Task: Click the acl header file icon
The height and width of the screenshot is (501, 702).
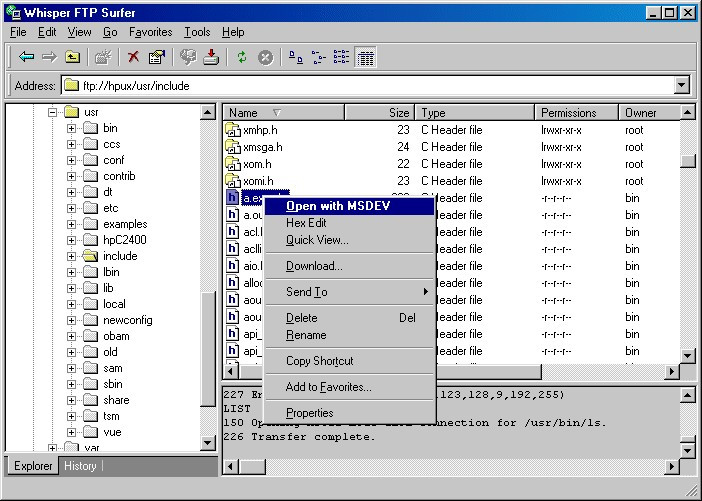Action: (232, 231)
